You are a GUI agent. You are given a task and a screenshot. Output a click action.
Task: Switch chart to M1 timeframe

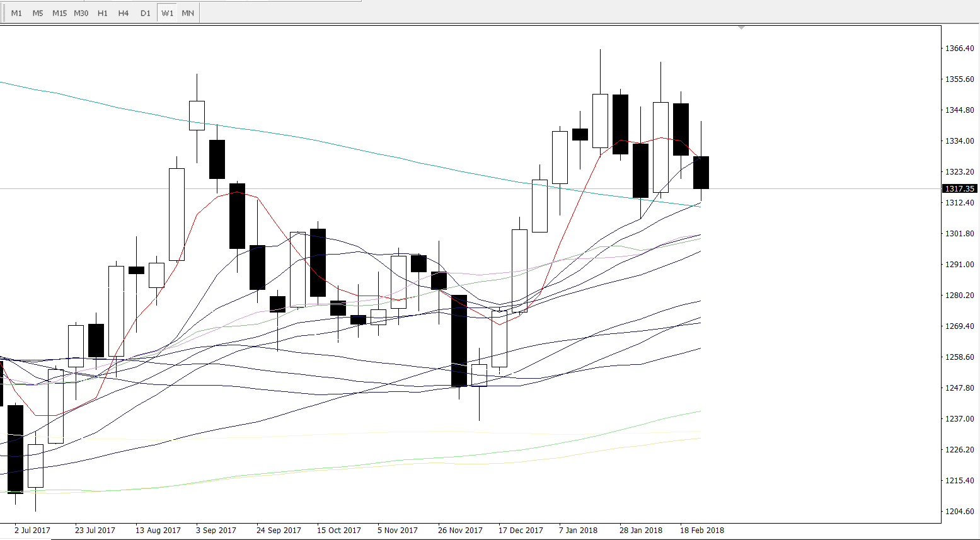click(16, 13)
